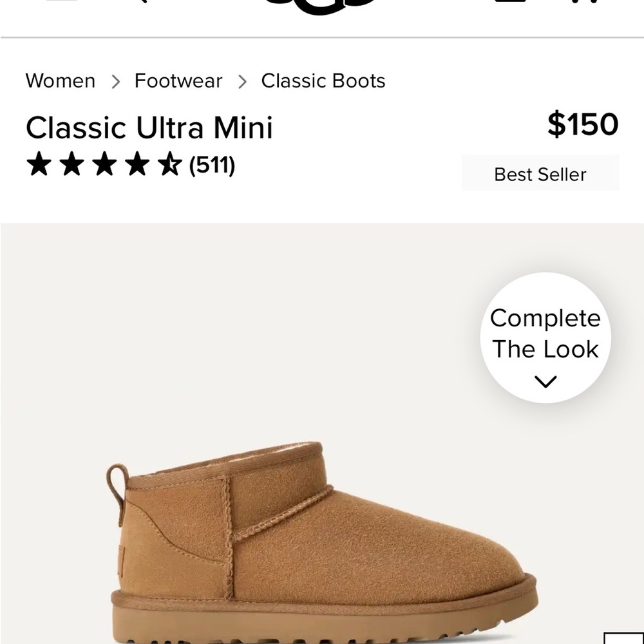This screenshot has height=644, width=644.
Task: Click the Footwear breadcrumb link
Action: 177,81
